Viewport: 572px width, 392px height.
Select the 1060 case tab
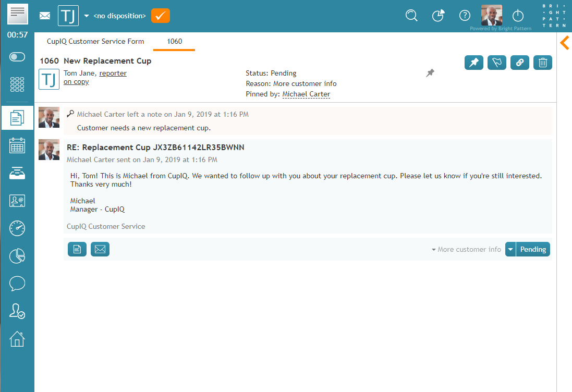pyautogui.click(x=174, y=42)
